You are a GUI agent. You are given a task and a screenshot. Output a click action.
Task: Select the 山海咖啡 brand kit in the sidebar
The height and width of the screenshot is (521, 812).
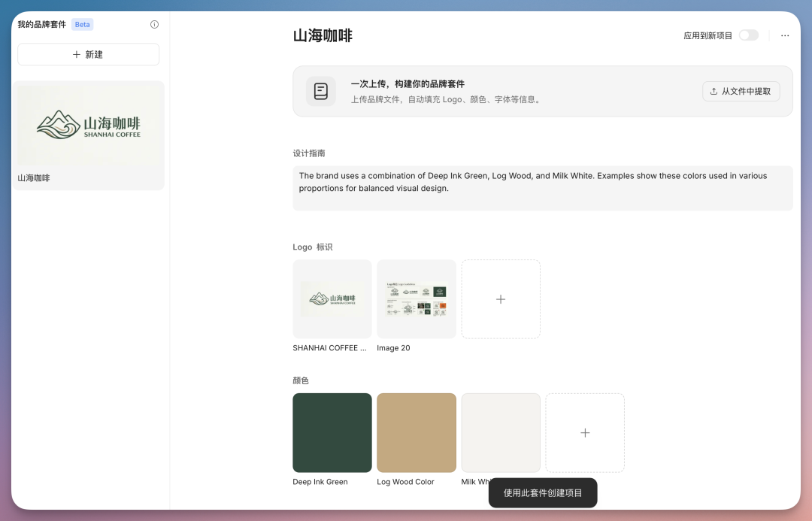point(88,135)
